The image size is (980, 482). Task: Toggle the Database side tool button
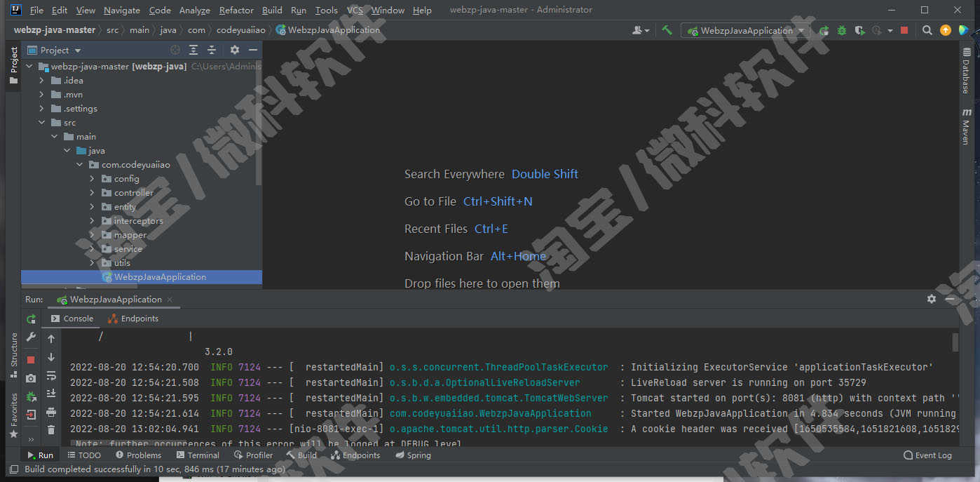pos(967,70)
